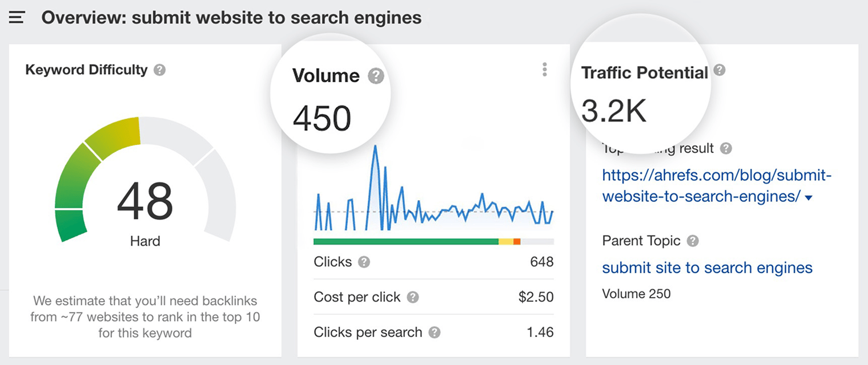868x365 pixels.
Task: Click the Keyword Difficulty help icon
Action: pyautogui.click(x=159, y=70)
